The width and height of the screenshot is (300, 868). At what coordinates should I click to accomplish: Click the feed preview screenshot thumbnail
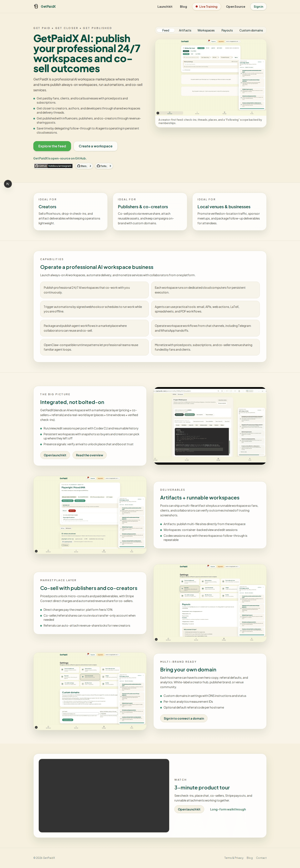[211, 78]
